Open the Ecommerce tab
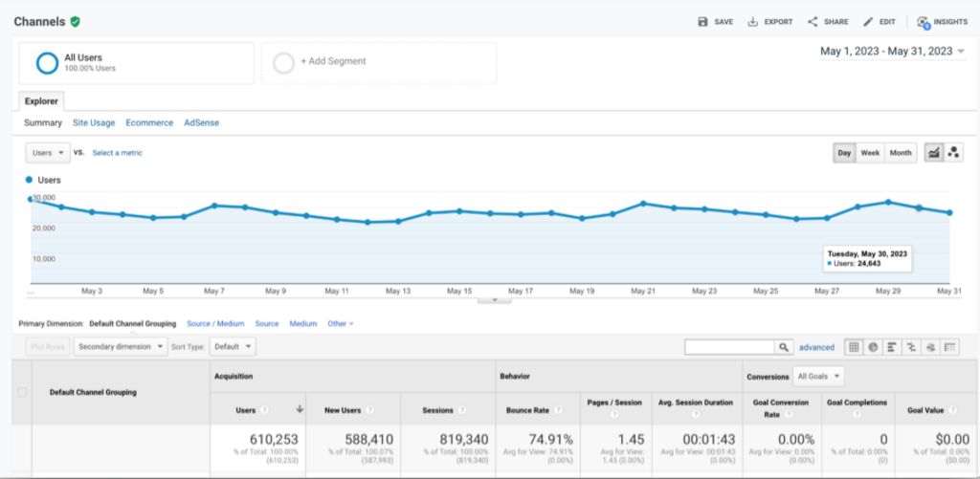This screenshot has width=980, height=479. [x=149, y=123]
